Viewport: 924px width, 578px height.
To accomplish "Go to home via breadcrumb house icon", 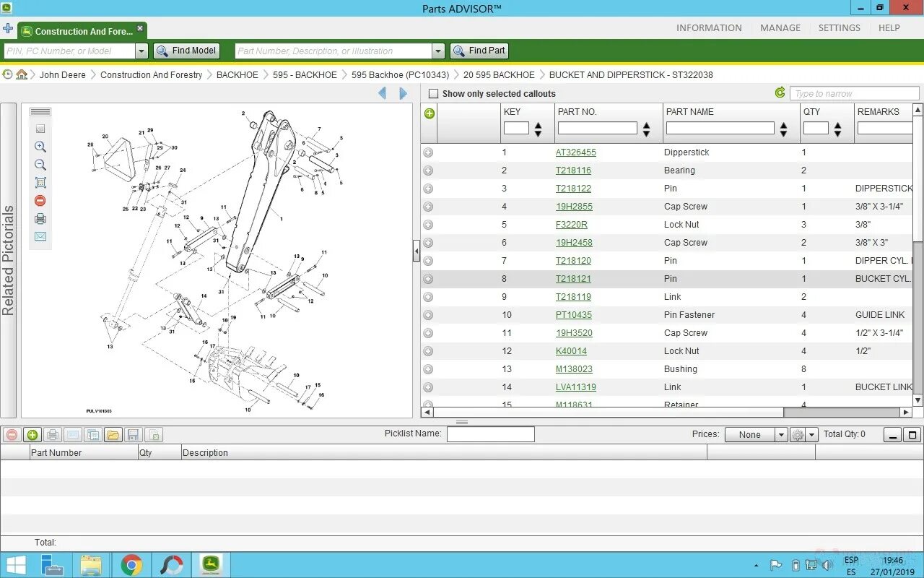I will [22, 74].
